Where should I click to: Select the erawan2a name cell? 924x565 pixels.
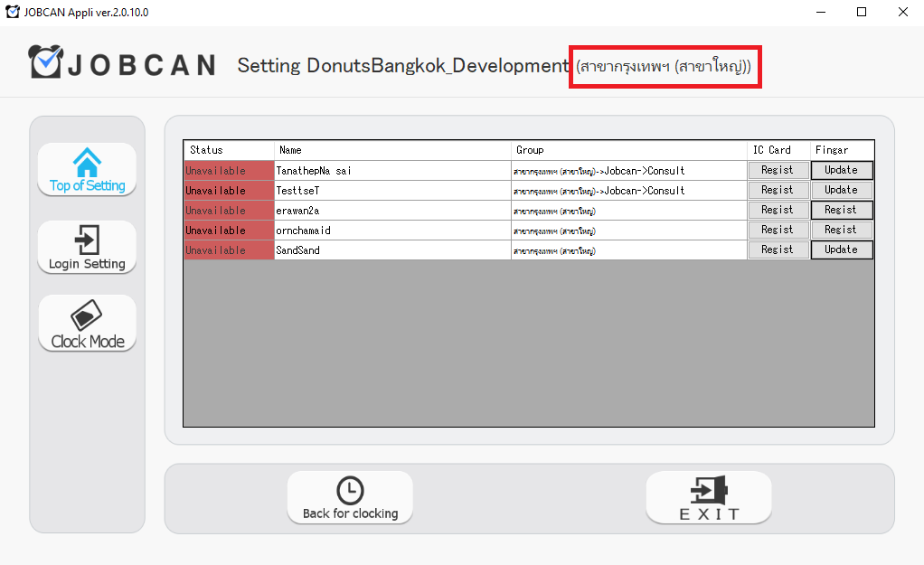click(392, 211)
